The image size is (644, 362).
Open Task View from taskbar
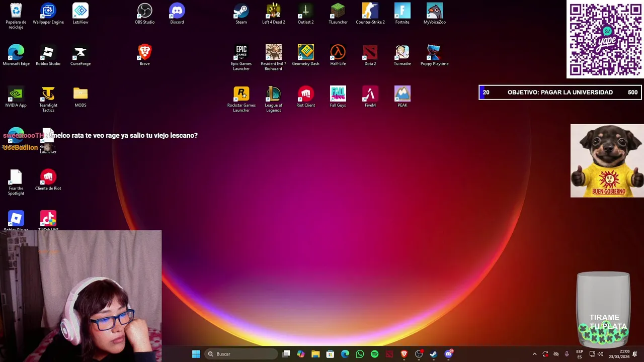click(286, 354)
